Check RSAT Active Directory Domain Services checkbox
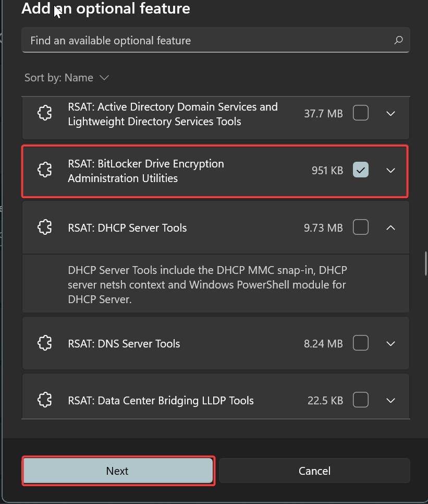The image size is (428, 504). pos(360,113)
